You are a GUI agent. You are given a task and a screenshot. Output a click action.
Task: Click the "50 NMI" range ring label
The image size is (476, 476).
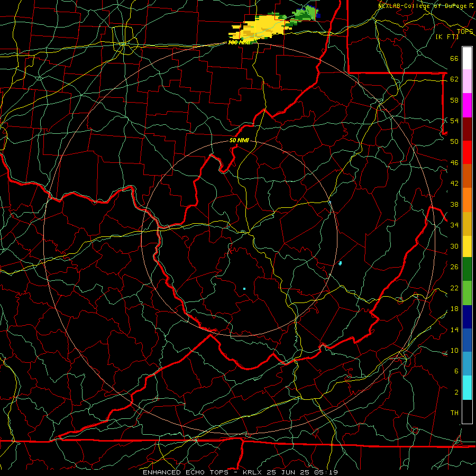pos(239,140)
